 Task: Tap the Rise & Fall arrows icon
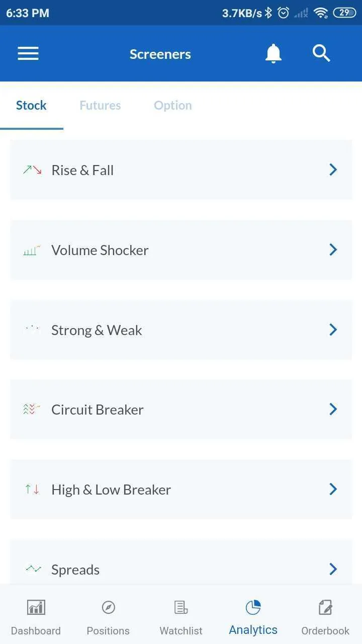(32, 170)
